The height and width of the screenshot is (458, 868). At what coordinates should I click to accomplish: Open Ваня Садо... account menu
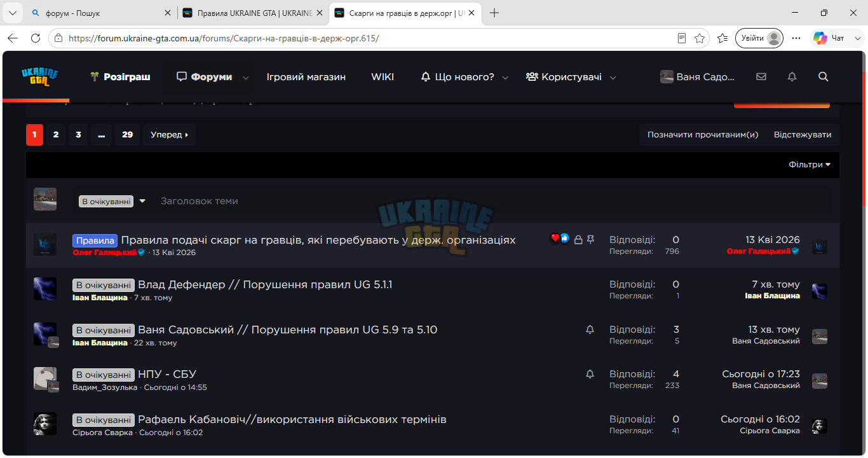698,77
